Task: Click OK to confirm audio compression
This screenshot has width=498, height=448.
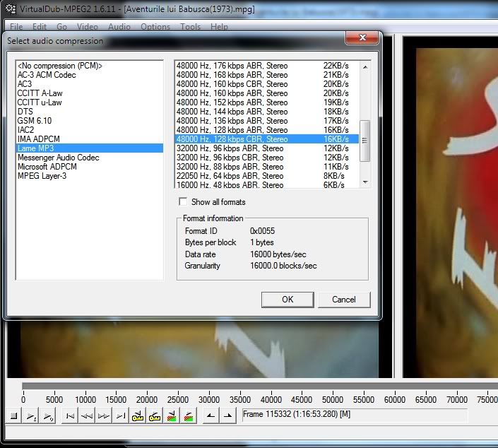Action: (287, 299)
